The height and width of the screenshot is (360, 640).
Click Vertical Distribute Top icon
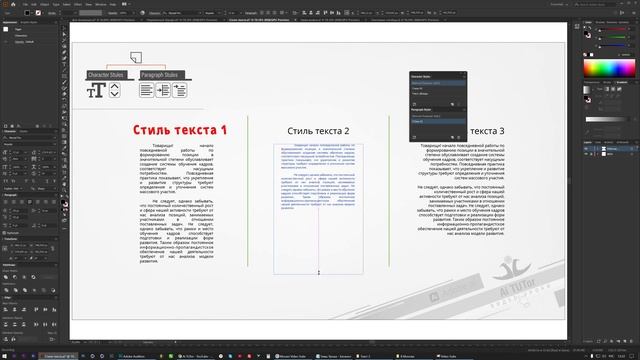coord(6,324)
